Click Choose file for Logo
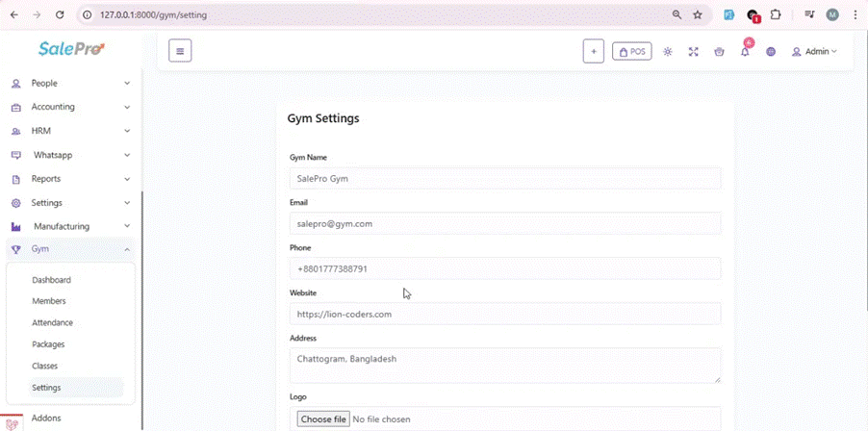 pyautogui.click(x=323, y=419)
